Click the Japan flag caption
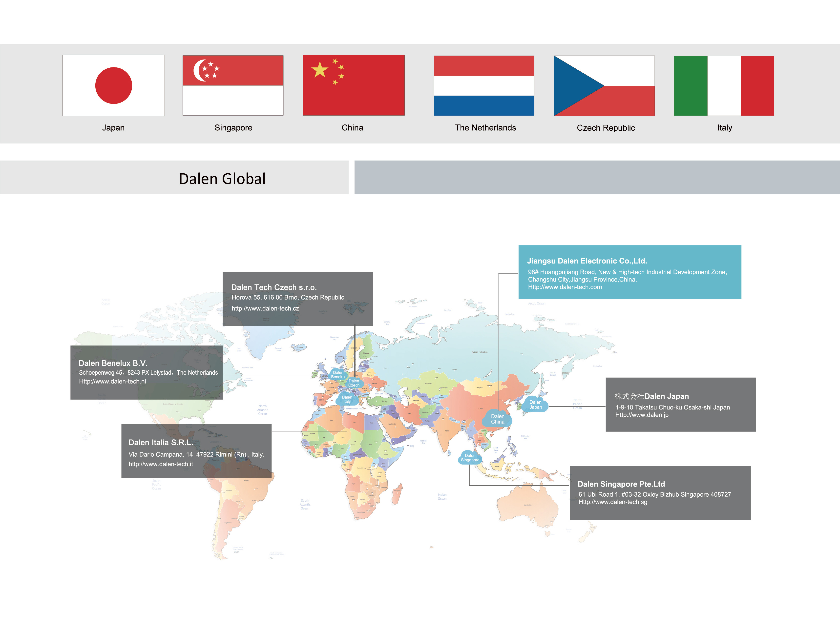 click(x=113, y=128)
